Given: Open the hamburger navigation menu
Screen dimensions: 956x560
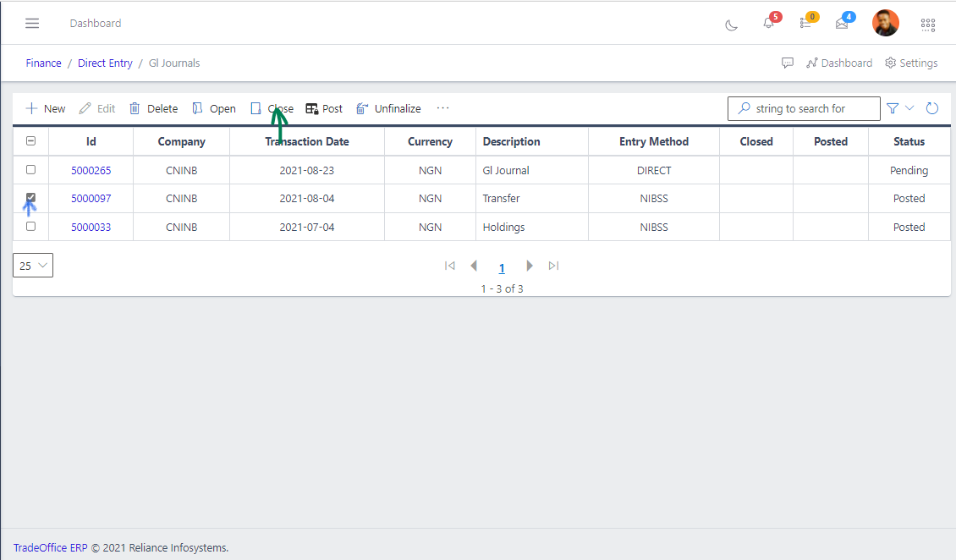Looking at the screenshot, I should click(32, 24).
